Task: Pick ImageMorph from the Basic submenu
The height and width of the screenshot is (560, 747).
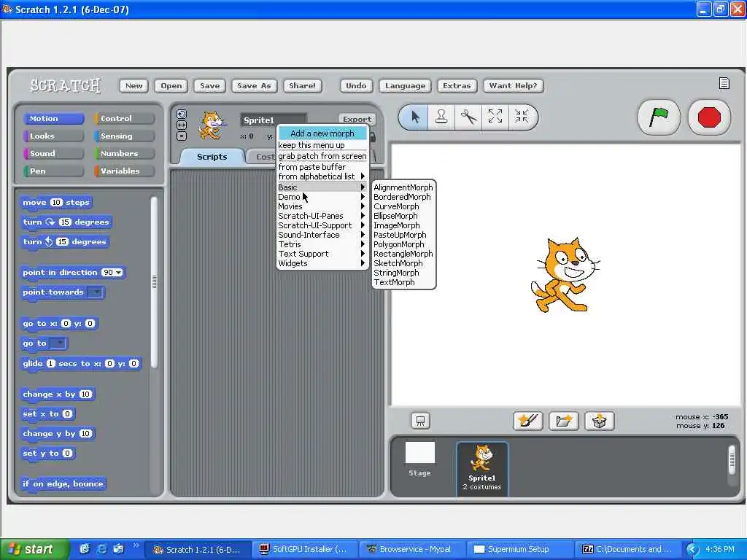Action: pos(403,225)
